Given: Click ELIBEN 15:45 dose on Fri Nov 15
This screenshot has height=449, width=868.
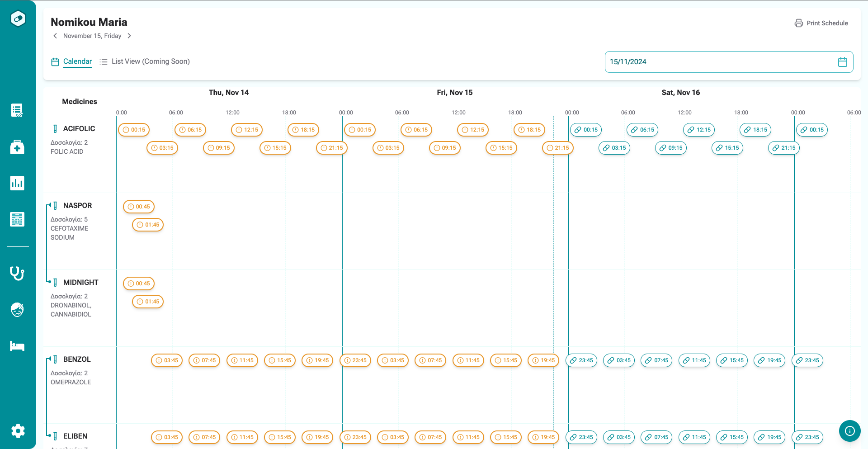Looking at the screenshot, I should point(506,437).
